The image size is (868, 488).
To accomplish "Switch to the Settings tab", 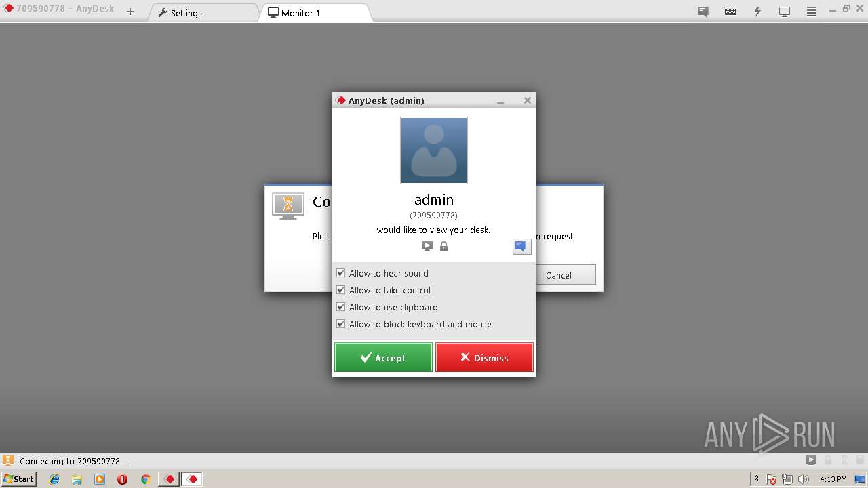I will click(x=203, y=13).
